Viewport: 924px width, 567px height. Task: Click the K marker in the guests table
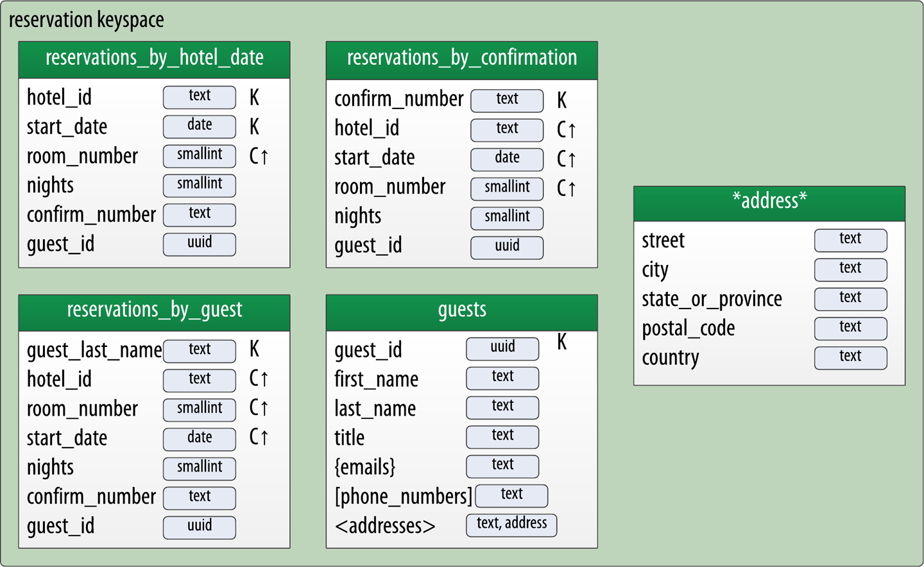pos(561,342)
